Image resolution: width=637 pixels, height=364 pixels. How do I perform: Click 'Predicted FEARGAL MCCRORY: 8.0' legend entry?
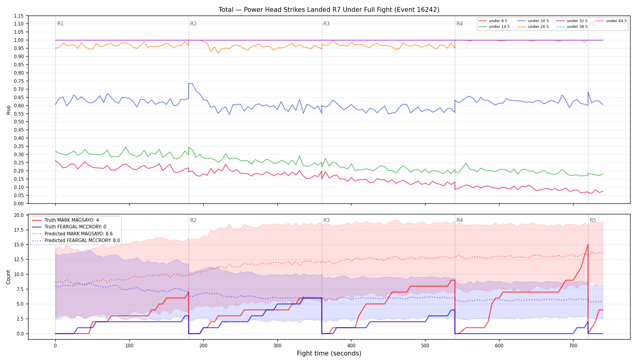coord(76,241)
